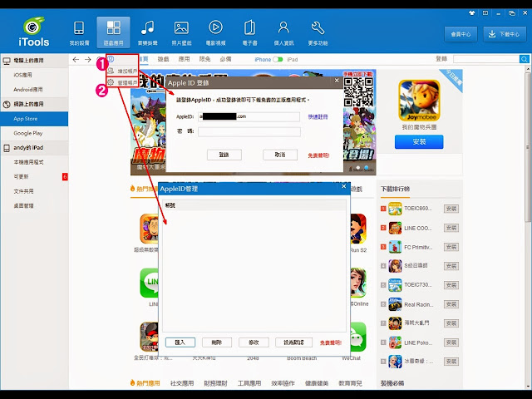This screenshot has width=532, height=399.
Task: Switch to the 必備 tab
Action: pos(225,59)
